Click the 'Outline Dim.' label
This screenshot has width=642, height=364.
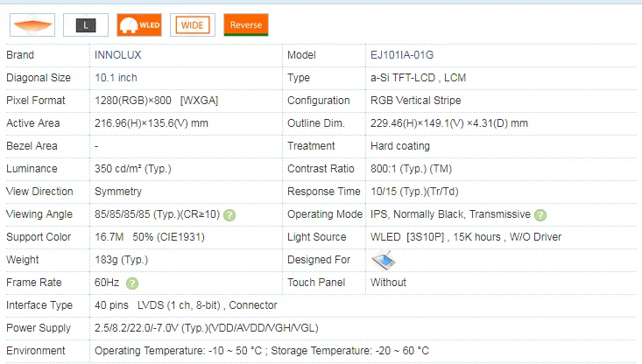pos(316,123)
